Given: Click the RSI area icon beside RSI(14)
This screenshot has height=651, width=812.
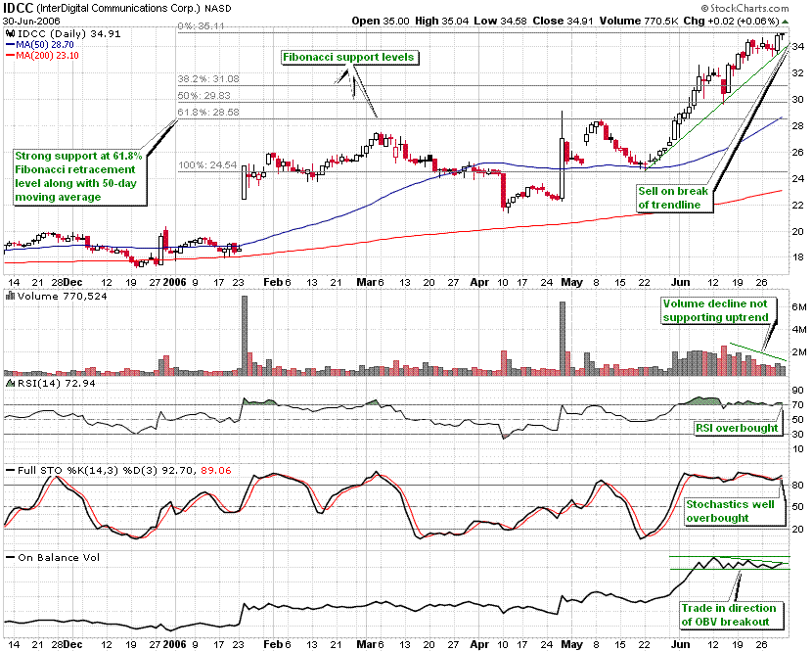Looking at the screenshot, I should pos(11,383).
